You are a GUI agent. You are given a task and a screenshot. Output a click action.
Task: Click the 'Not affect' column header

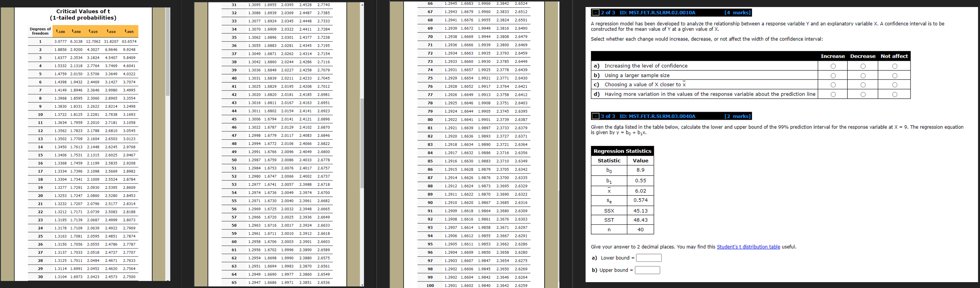[894, 56]
